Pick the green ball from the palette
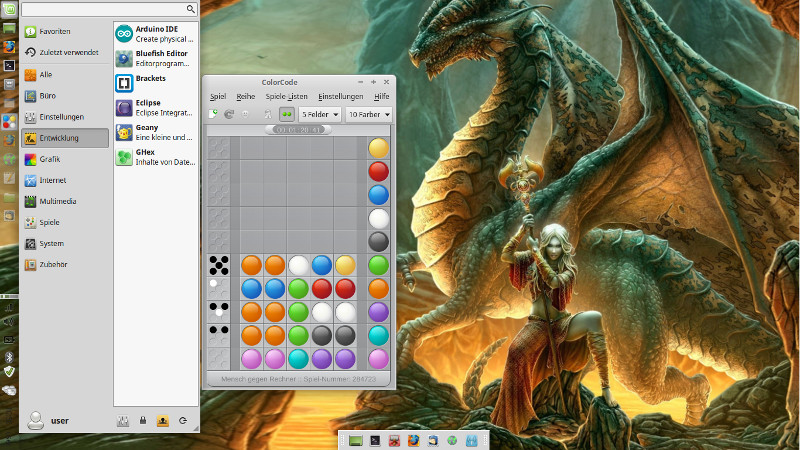The height and width of the screenshot is (450, 800). [x=379, y=265]
